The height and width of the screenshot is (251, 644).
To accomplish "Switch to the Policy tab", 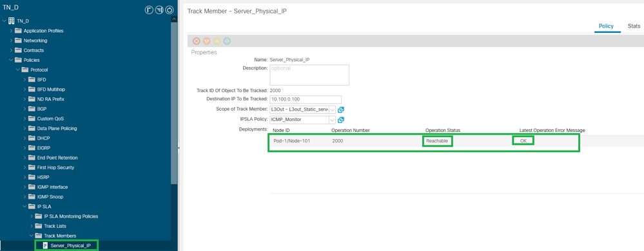I will point(606,26).
